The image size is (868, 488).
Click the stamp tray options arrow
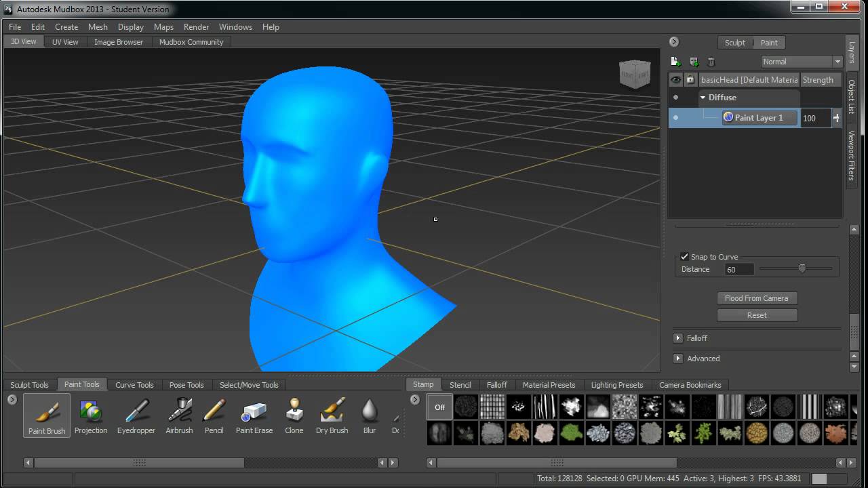click(415, 400)
